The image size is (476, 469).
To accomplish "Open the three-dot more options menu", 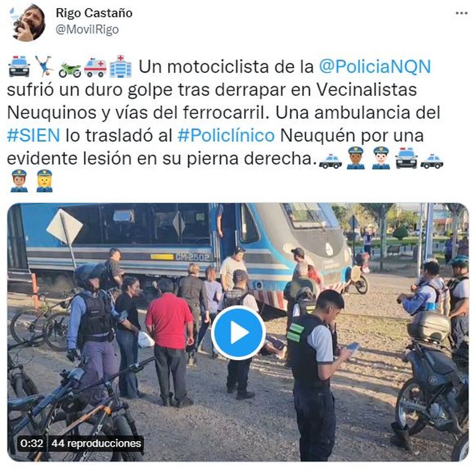I will coord(461,14).
